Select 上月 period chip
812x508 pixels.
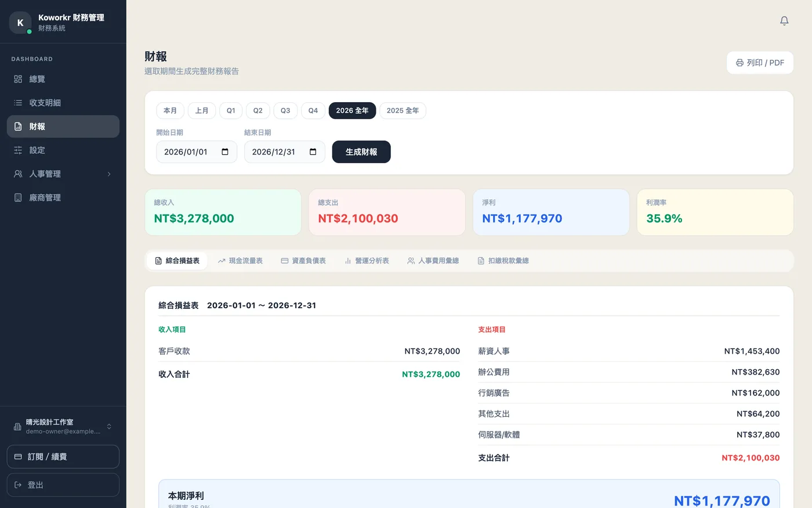click(202, 110)
